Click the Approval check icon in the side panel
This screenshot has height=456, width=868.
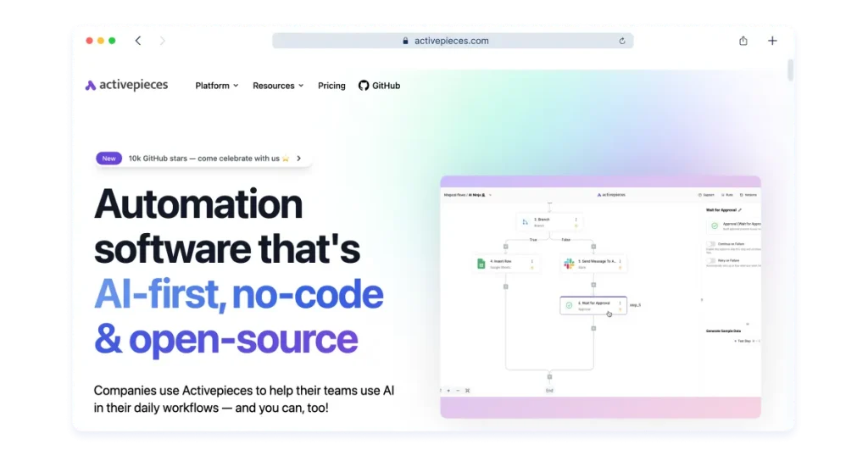[715, 225]
